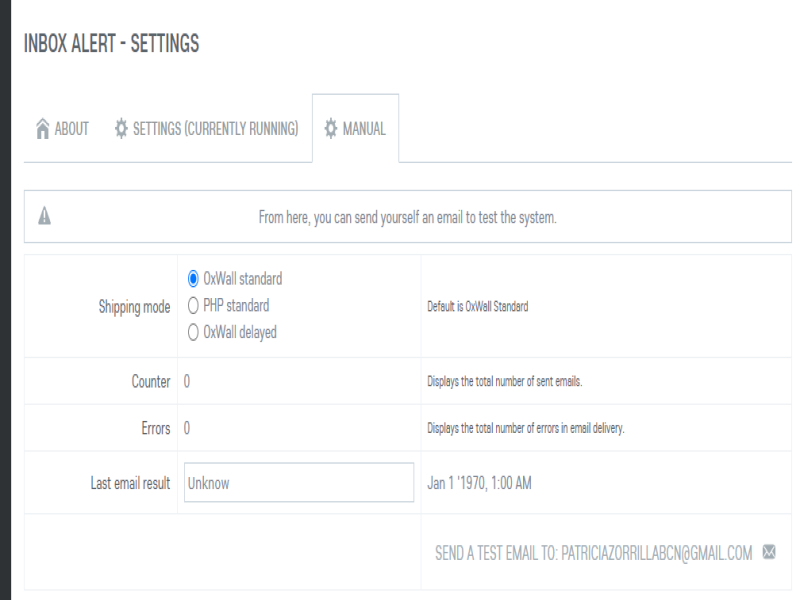Image resolution: width=800 pixels, height=600 pixels.
Task: Send a test email to patriciazorrillabcn@gmail.com
Action: coord(593,553)
